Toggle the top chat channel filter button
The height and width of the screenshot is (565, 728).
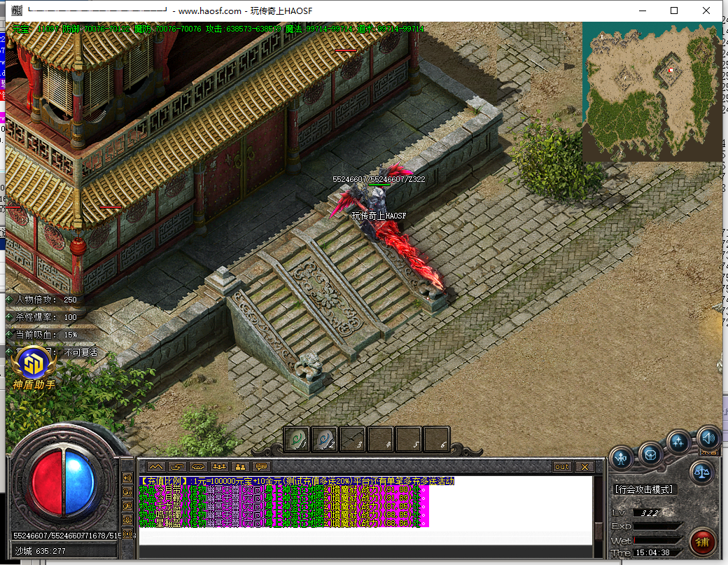tap(128, 477)
